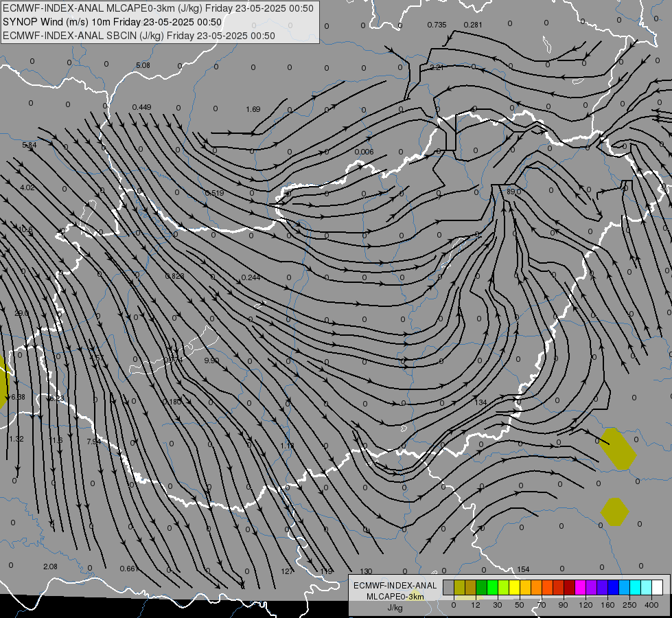Click the map value 130
672x618 pixels.
coord(366,571)
